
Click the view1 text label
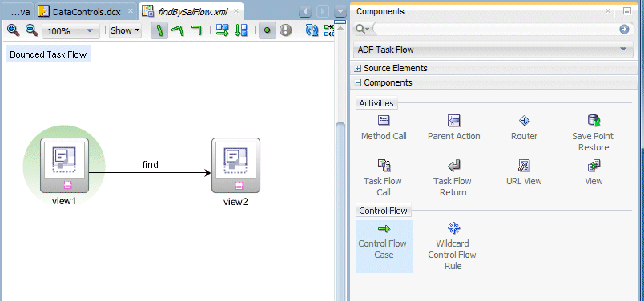64,201
